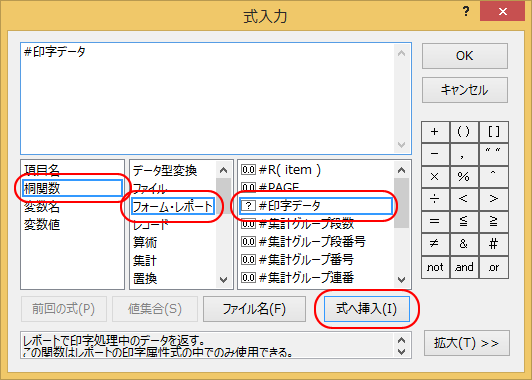Select #印字データ function in list

316,206
